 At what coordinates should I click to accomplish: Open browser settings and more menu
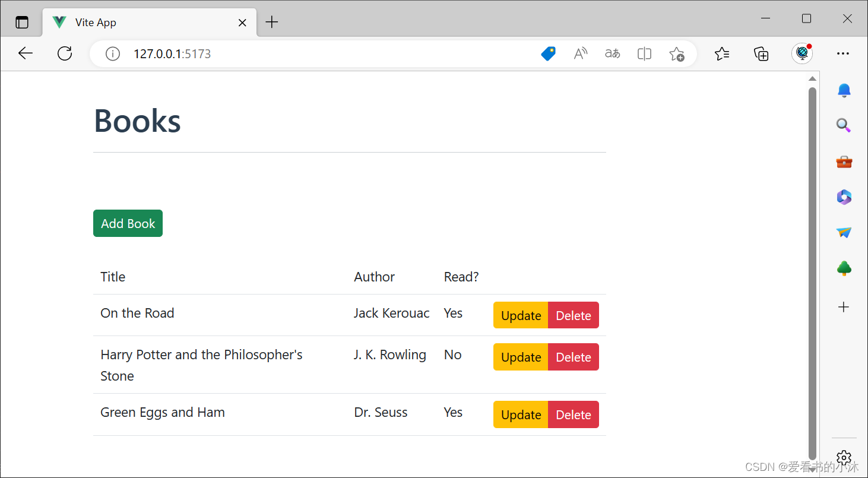click(843, 54)
